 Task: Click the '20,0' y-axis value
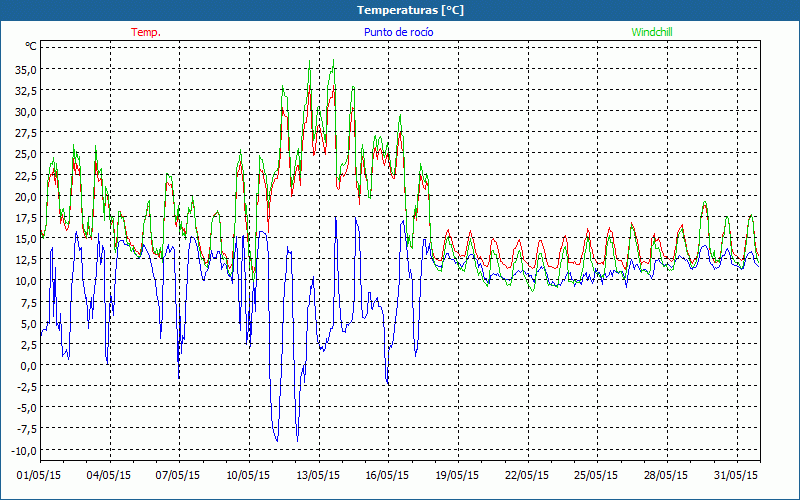[x=27, y=196]
